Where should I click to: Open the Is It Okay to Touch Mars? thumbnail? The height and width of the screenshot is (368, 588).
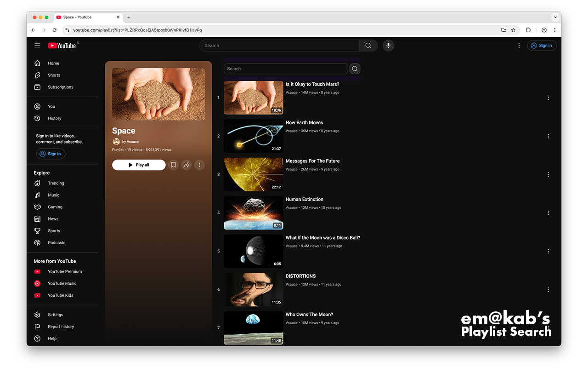254,98
